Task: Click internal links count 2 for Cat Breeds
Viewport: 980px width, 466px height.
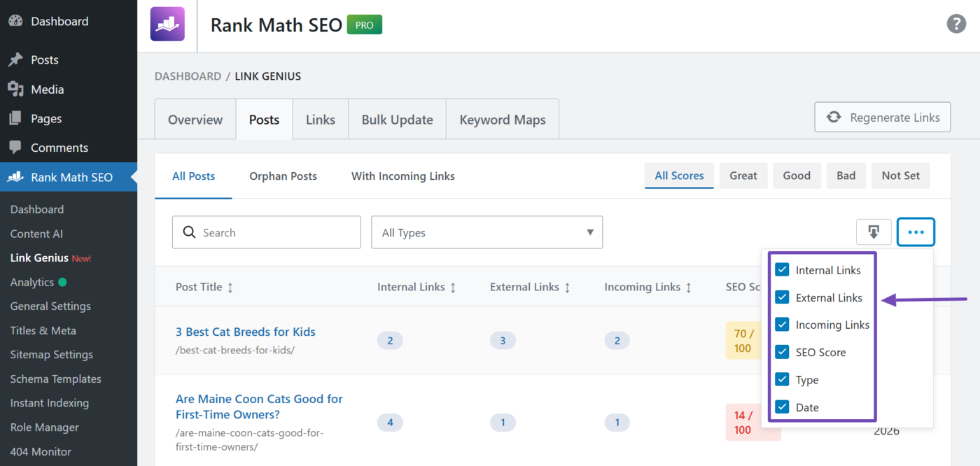Action: point(390,341)
